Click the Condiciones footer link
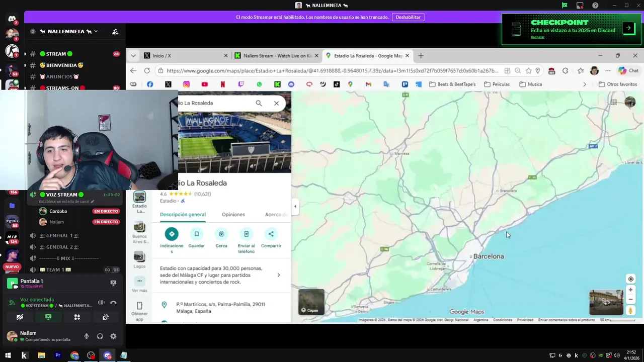The image size is (644, 362). coord(503,320)
